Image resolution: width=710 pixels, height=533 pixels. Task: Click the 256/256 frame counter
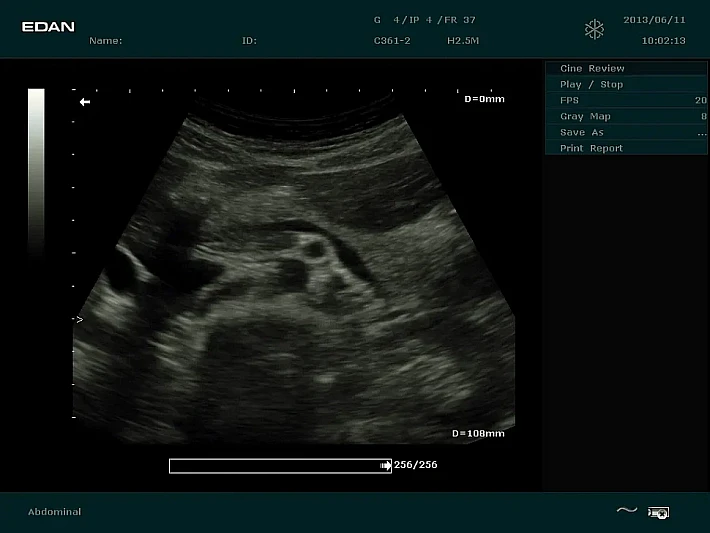(416, 465)
